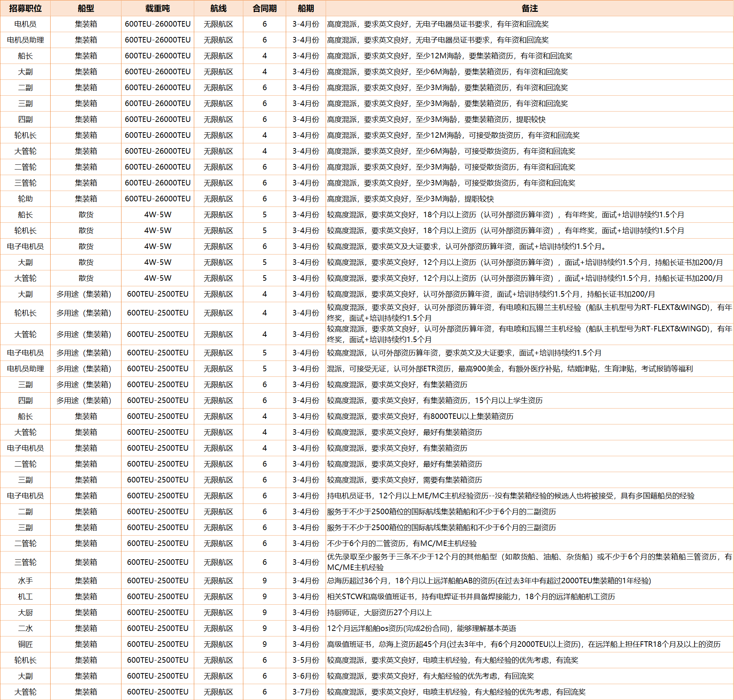Click the 机工 position cell
Viewport: 734px width, 700px height.
[x=25, y=597]
